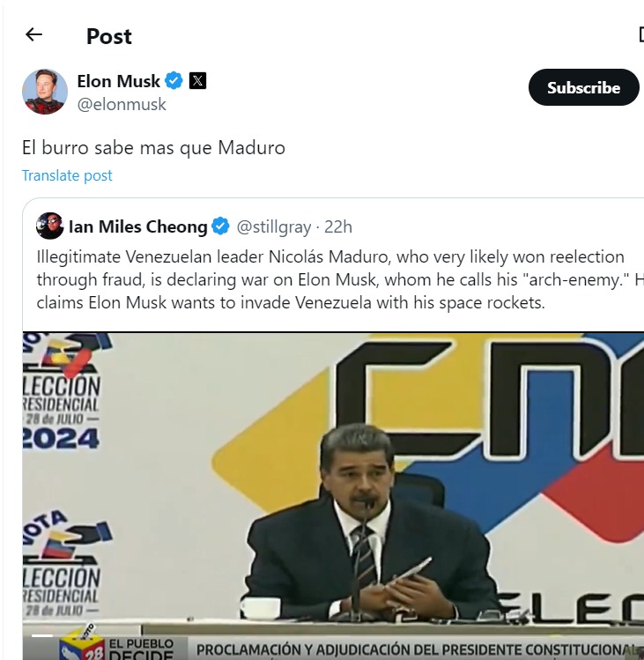
Task: Play the Maduro press conference video
Action: click(333, 496)
